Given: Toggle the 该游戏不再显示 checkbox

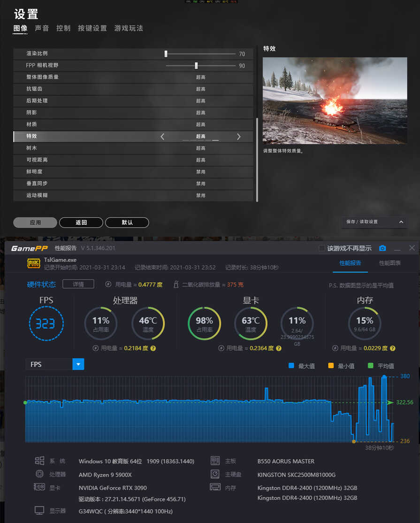Looking at the screenshot, I should click(x=321, y=248).
